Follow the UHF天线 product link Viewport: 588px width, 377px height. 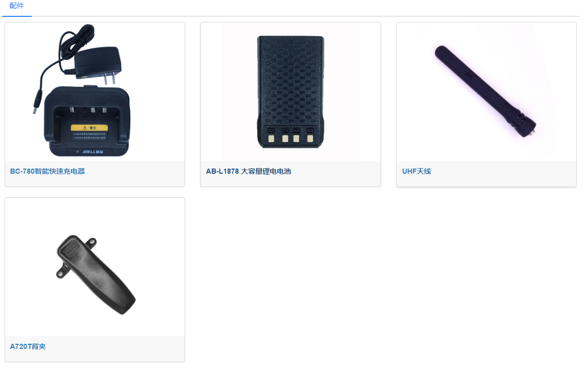(x=416, y=171)
